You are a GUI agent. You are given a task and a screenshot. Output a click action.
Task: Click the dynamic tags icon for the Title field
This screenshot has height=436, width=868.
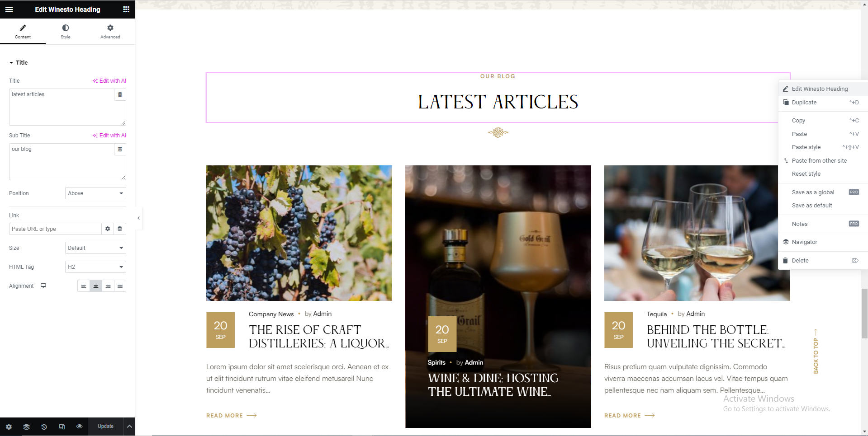[x=120, y=95]
